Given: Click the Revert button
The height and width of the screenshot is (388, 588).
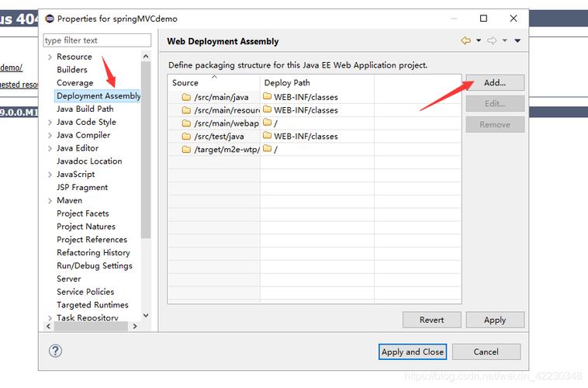Looking at the screenshot, I should [x=431, y=320].
